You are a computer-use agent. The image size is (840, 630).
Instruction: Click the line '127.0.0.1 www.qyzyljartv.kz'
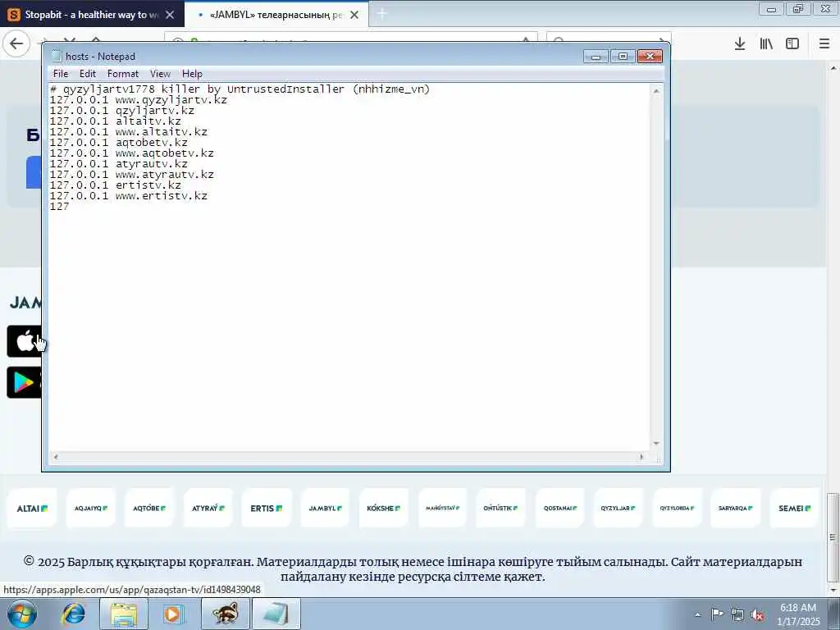(138, 100)
